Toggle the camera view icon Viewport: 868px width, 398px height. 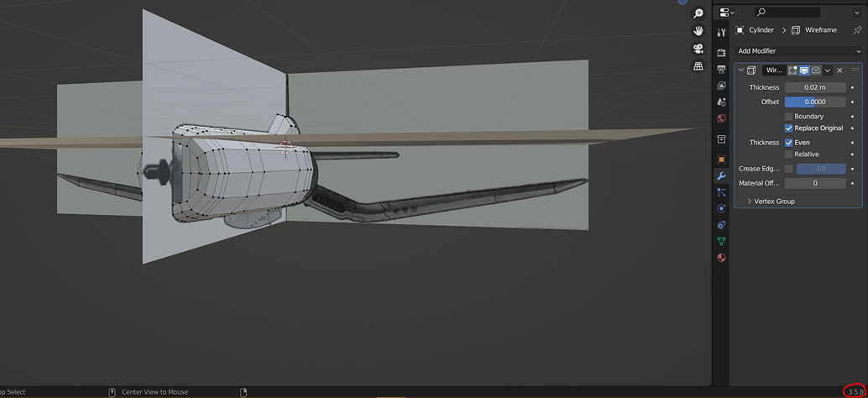coord(698,48)
